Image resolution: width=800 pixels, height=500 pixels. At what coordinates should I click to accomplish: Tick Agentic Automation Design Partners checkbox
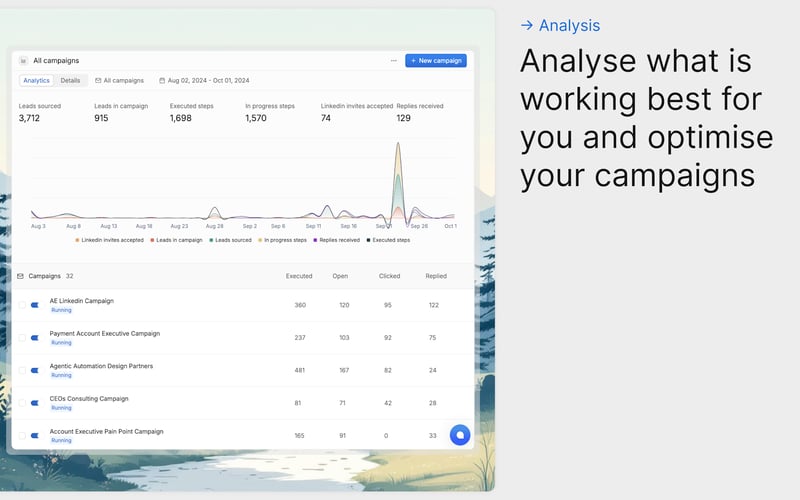22,370
